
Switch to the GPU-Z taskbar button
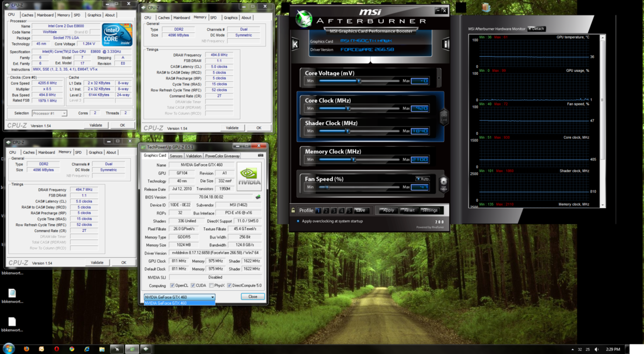pos(132,349)
